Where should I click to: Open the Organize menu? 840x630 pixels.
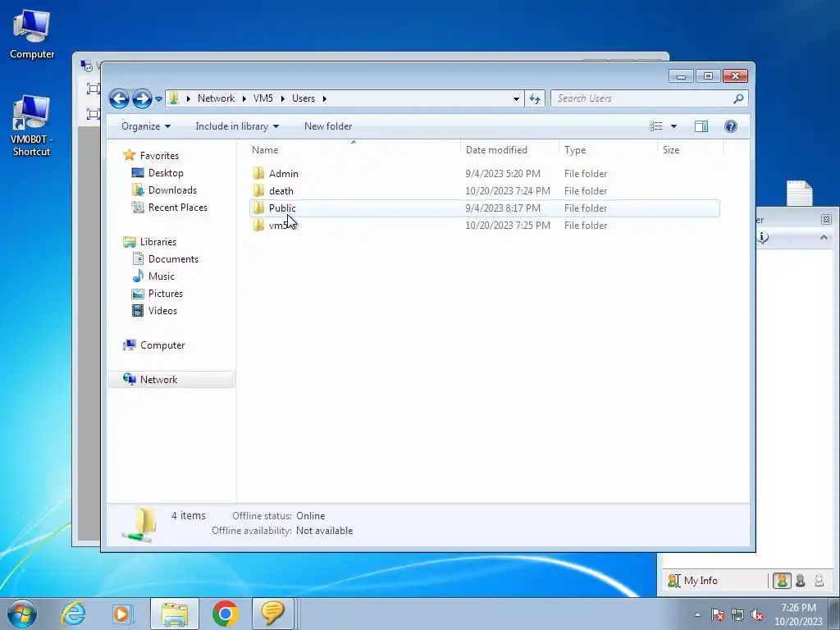point(146,126)
